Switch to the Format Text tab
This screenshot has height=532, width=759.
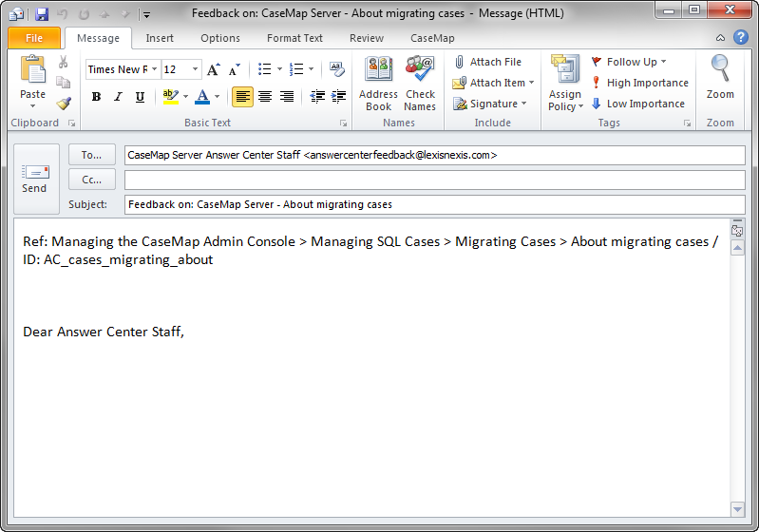pos(294,38)
